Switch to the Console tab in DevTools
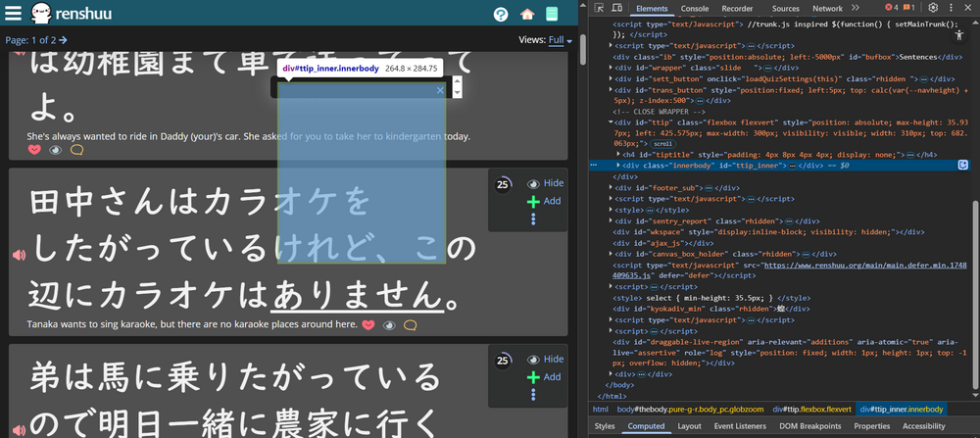Screen dimensions: 980x438 (x=695, y=8)
